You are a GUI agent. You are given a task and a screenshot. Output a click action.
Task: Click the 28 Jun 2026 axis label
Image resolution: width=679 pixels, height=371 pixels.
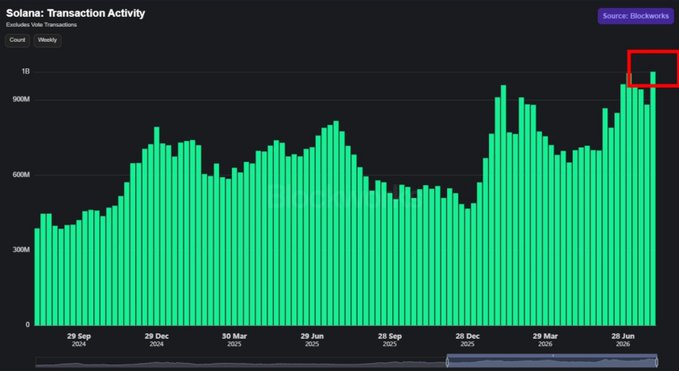[623, 340]
